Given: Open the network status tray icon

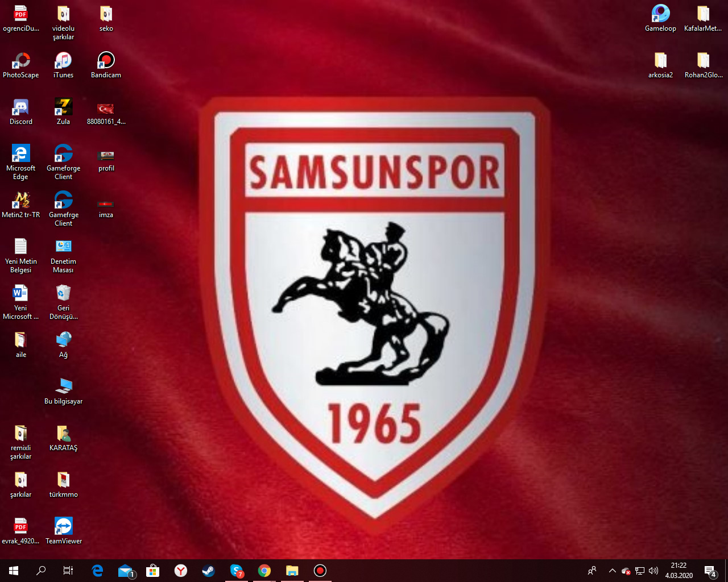Looking at the screenshot, I should click(x=640, y=571).
